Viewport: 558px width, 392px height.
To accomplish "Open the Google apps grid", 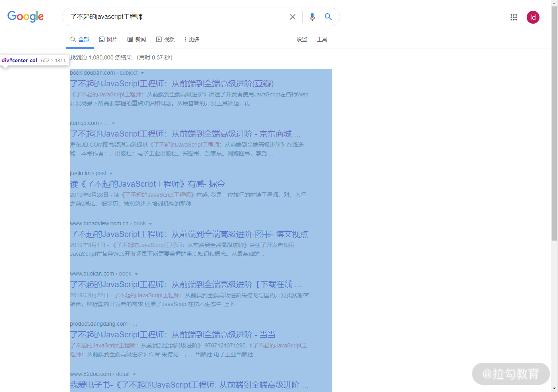I will [x=514, y=17].
